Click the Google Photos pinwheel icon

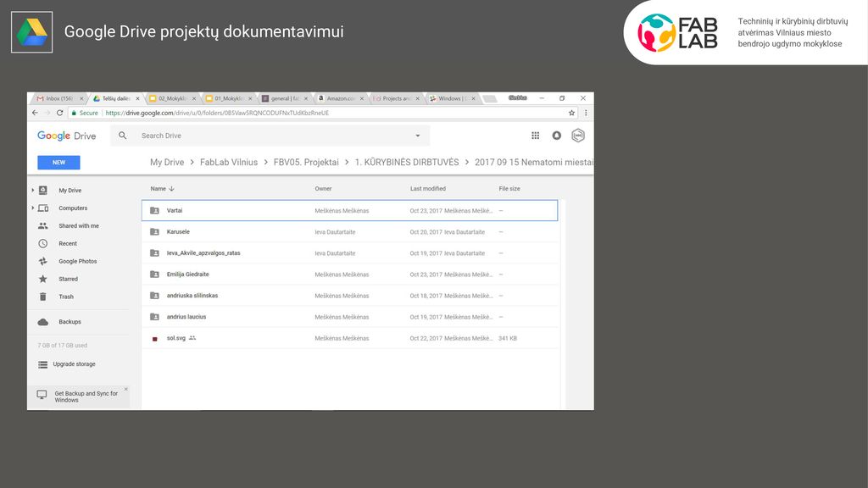(x=42, y=261)
